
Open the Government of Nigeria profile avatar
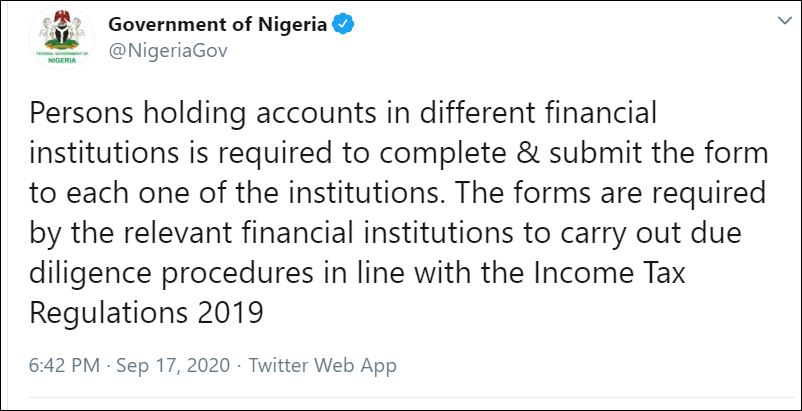click(62, 37)
